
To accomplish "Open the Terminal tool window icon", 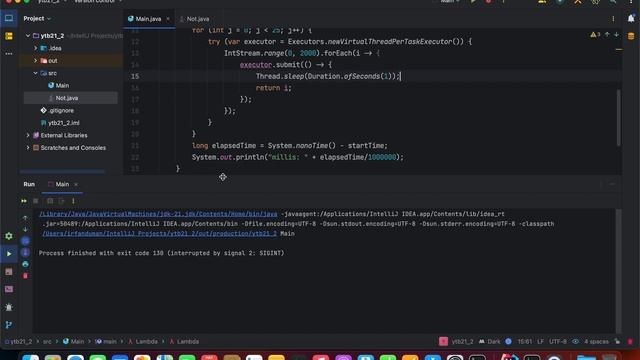I will point(9,289).
